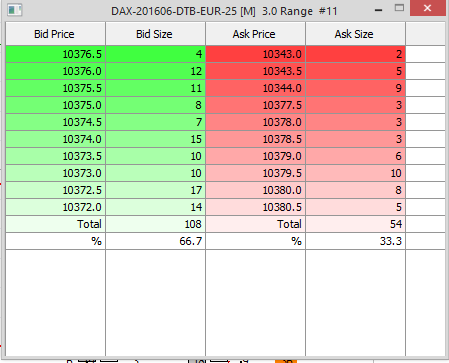
Task: Click the Bid Size column header
Action: (155, 34)
